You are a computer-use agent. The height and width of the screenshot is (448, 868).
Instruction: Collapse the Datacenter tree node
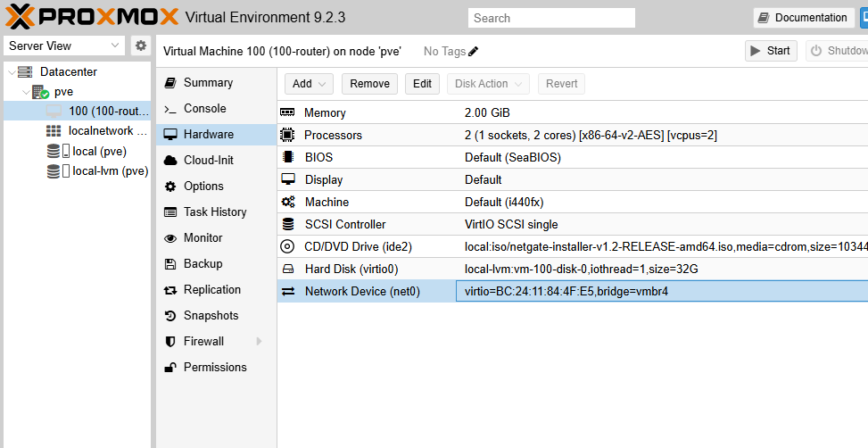click(12, 71)
